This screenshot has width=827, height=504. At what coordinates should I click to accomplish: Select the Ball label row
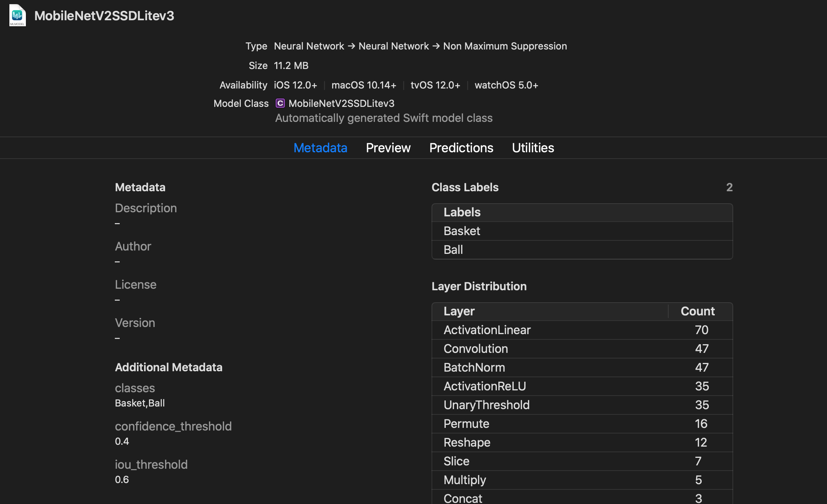tap(453, 250)
